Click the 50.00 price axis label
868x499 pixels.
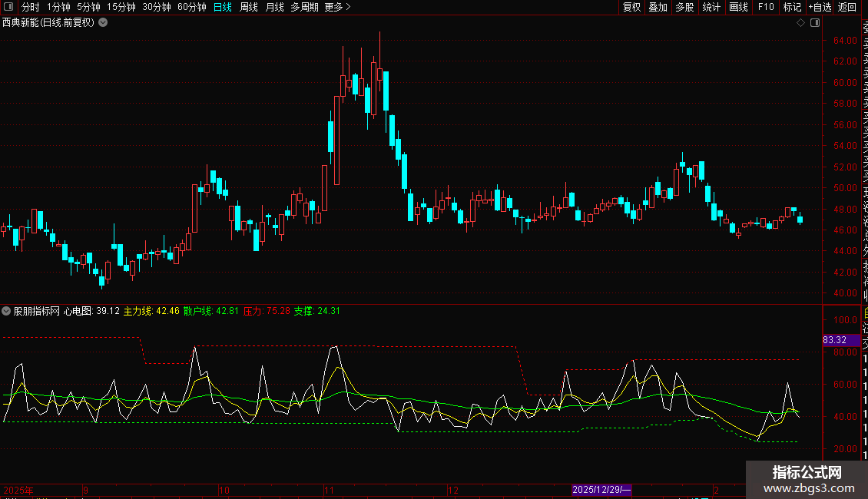coord(845,187)
